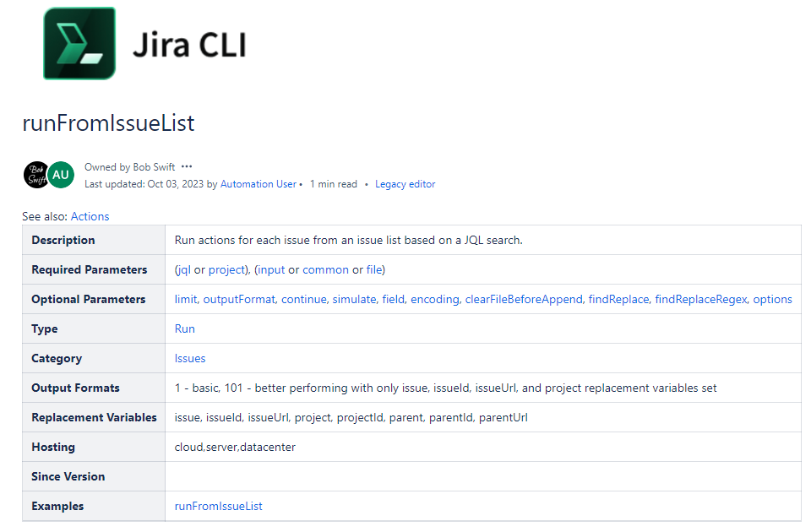Click the Legacy editor link
Screen dimensions: 811x532
(405, 184)
